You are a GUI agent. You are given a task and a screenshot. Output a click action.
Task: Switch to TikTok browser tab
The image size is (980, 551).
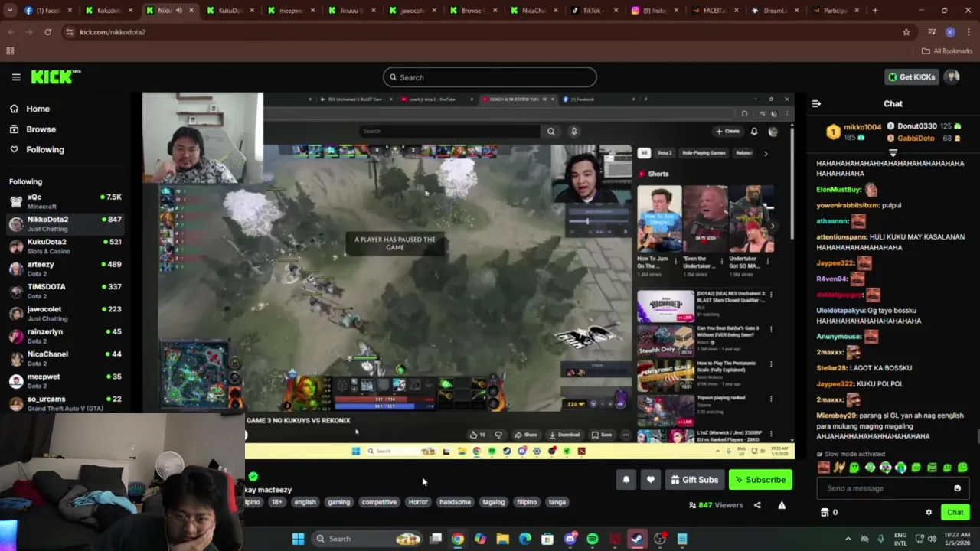(x=592, y=11)
